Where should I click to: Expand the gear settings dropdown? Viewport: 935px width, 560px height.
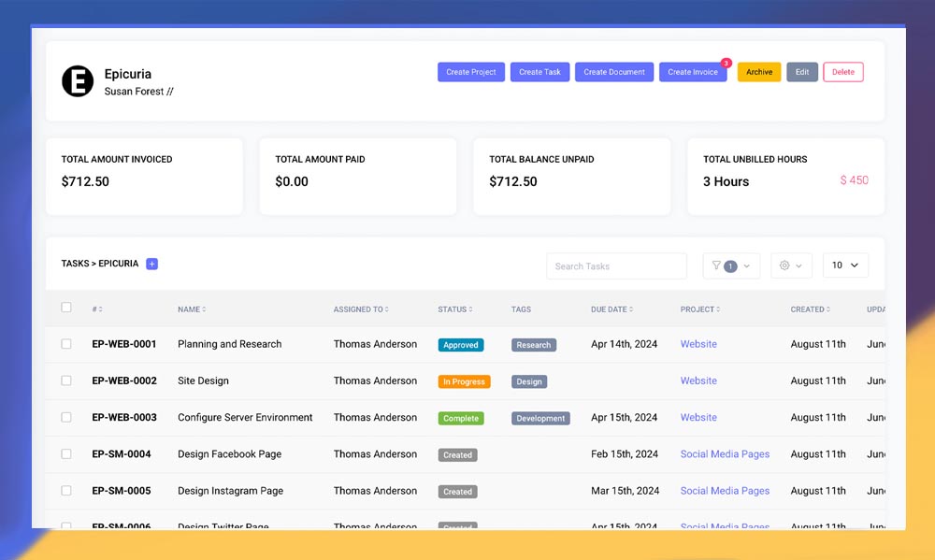791,266
